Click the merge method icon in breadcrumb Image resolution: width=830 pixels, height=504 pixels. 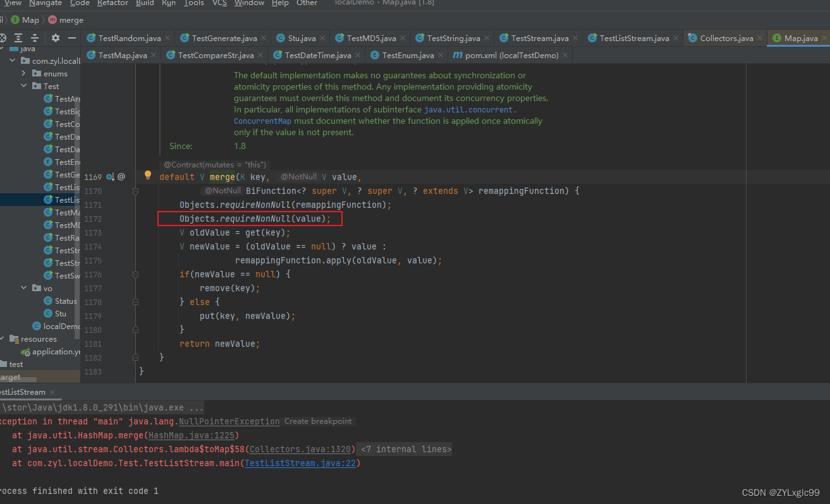(52, 20)
